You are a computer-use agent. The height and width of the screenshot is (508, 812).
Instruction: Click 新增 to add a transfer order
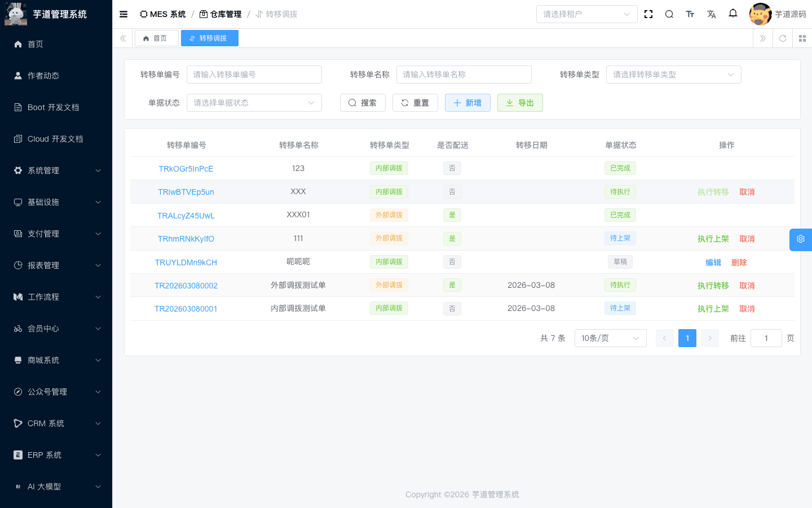pyautogui.click(x=467, y=102)
